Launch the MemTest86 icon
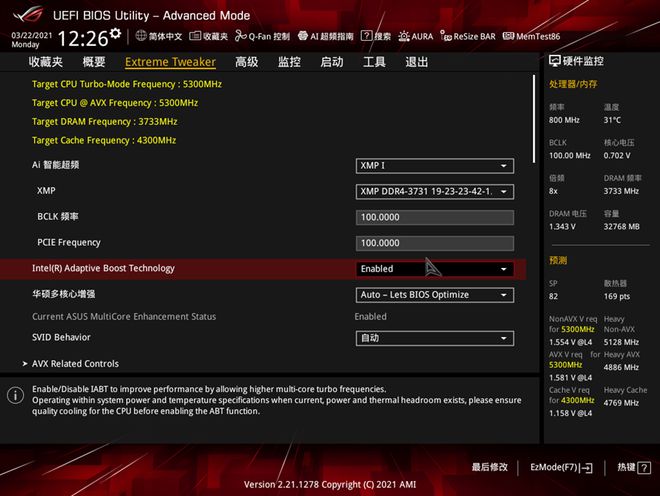This screenshot has width=660, height=496. click(x=508, y=36)
